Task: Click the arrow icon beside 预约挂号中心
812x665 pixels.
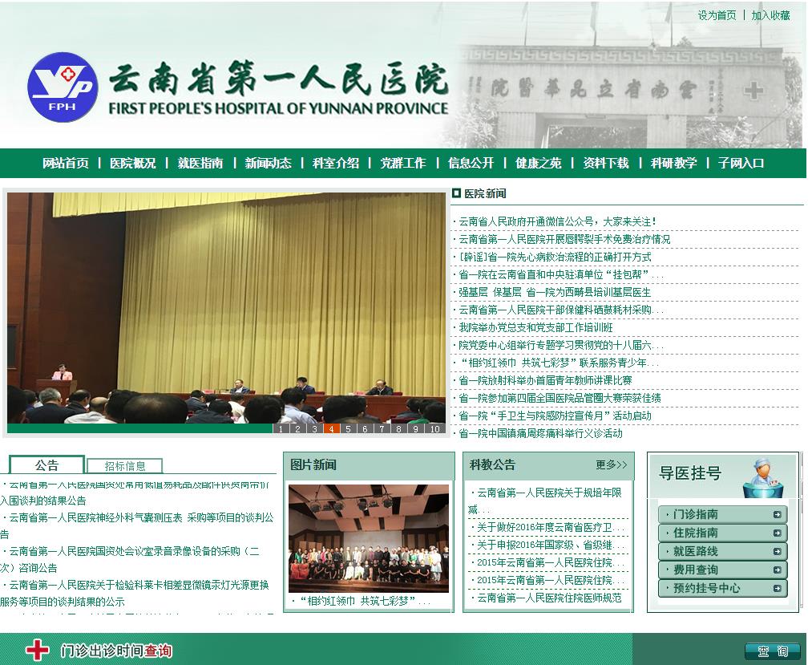Action: click(x=777, y=588)
